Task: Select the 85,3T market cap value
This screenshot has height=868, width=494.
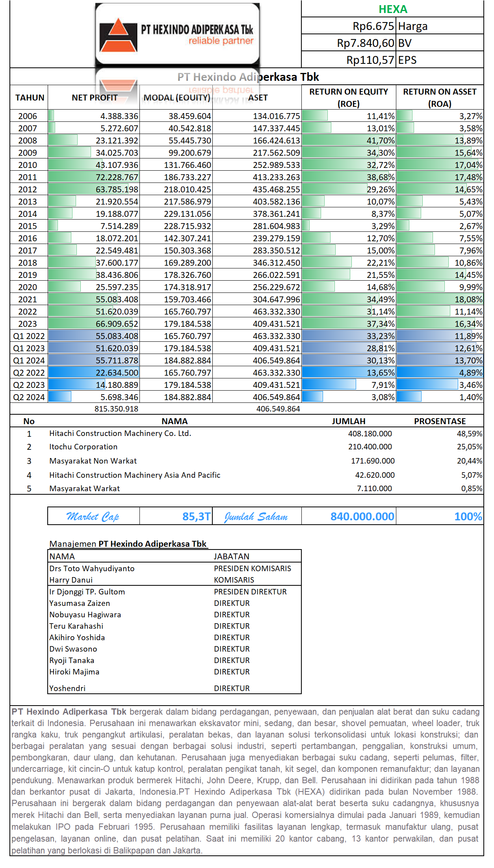Action: pyautogui.click(x=196, y=516)
